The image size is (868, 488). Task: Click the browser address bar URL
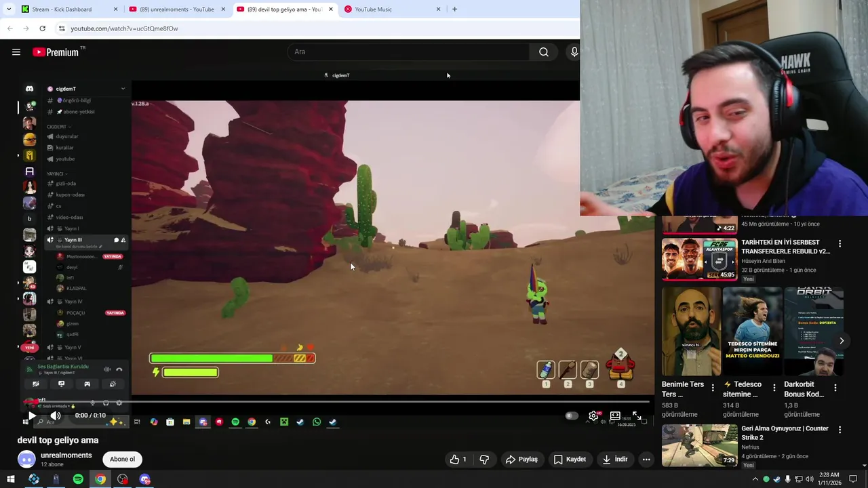tap(124, 28)
